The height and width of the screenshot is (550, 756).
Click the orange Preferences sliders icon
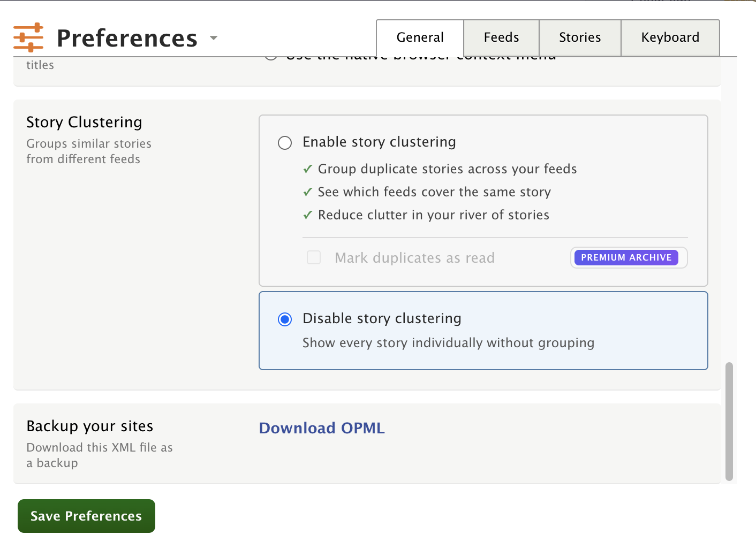click(28, 37)
